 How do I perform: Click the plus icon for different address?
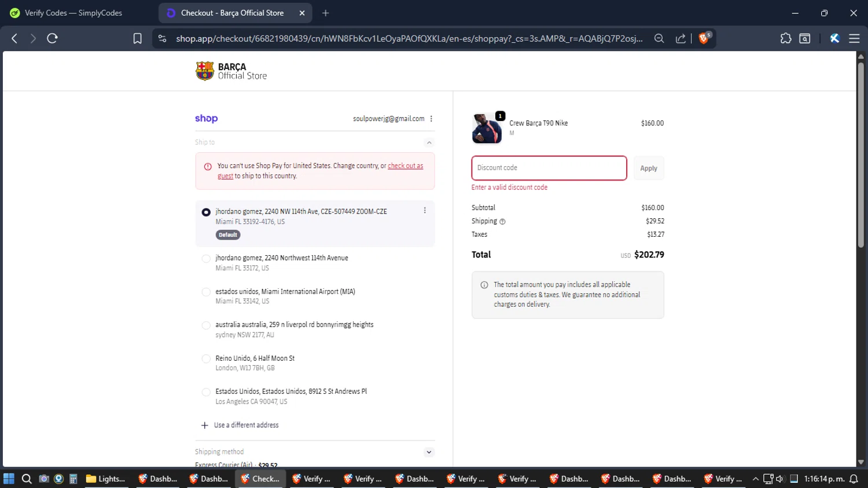(204, 425)
